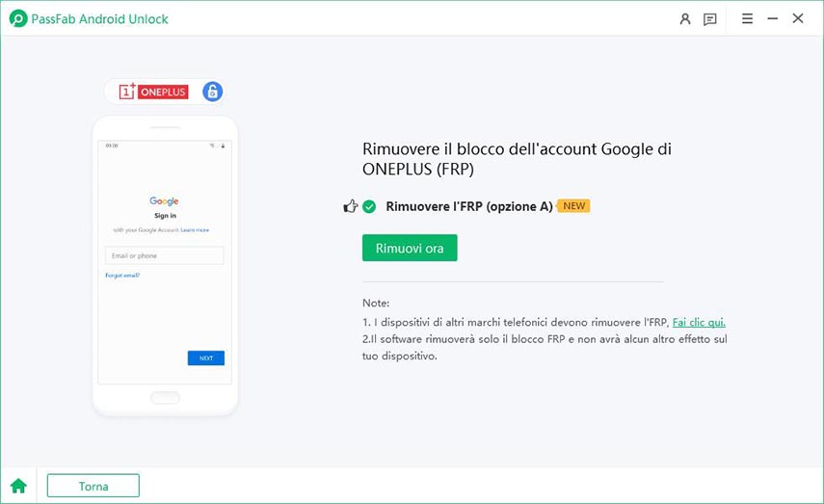The width and height of the screenshot is (824, 504).
Task: Open the hamburger menu
Action: [x=748, y=18]
